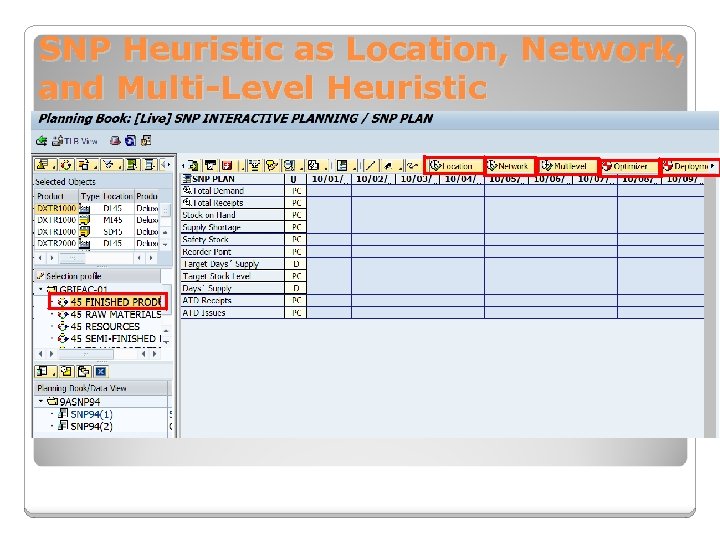Screen dimensions: 720x540
Task: Click the list layout icon in the selector toolbar
Action: [150, 165]
